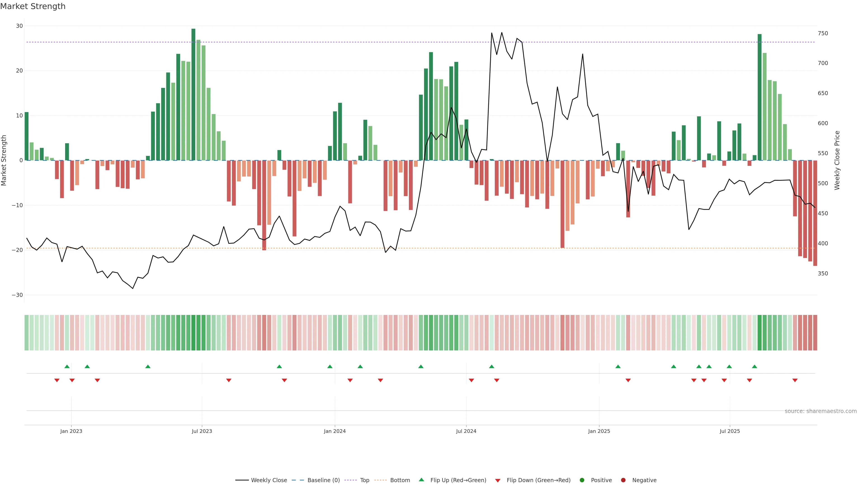868x488 pixels.
Task: Click the leftmost green flip-up triangle marker
Action: click(67, 366)
